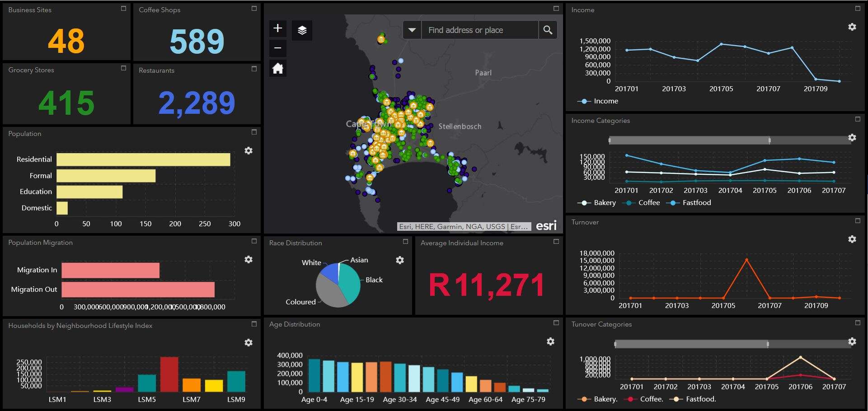Expand the Business Sites panel

coord(123,9)
